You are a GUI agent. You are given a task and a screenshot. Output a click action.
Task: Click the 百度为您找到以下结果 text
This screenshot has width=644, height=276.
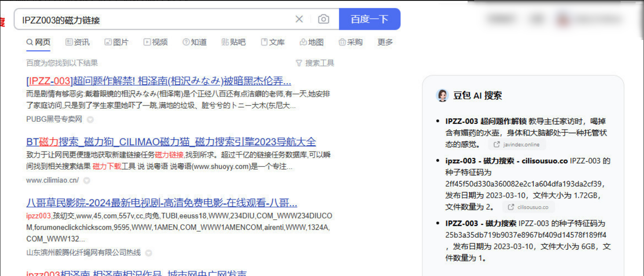click(62, 63)
